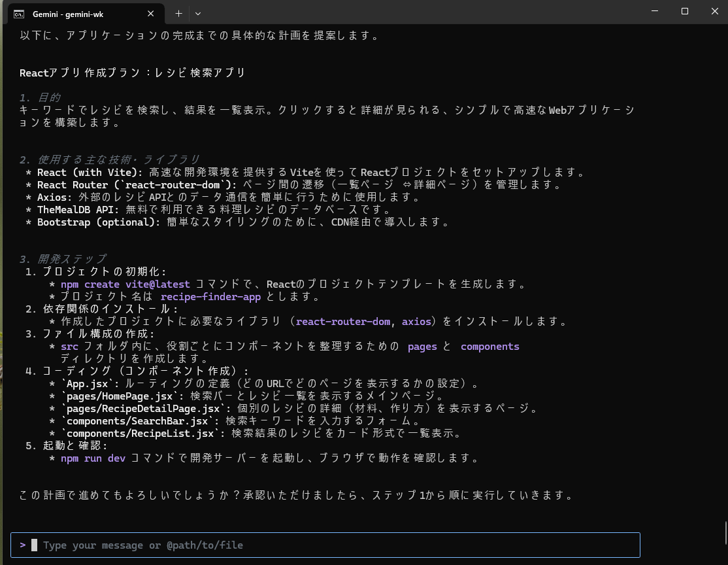Click the 'npm run dev' command text
The height and width of the screenshot is (565, 728).
coord(93,458)
